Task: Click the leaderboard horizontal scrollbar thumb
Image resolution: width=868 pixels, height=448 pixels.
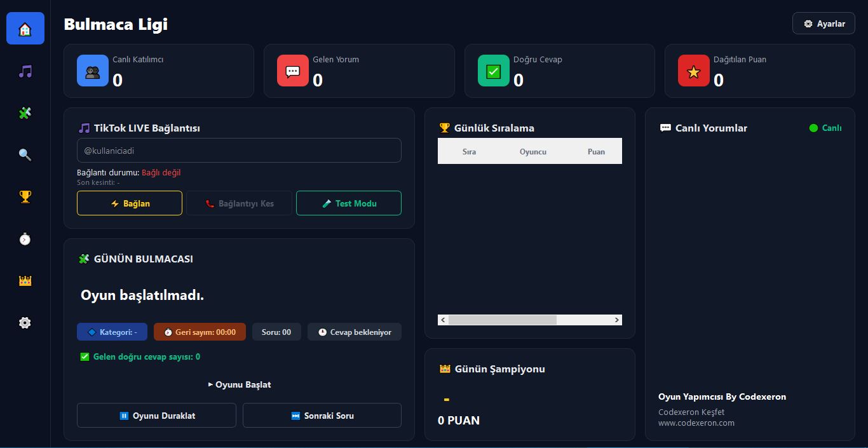Action: click(x=502, y=320)
